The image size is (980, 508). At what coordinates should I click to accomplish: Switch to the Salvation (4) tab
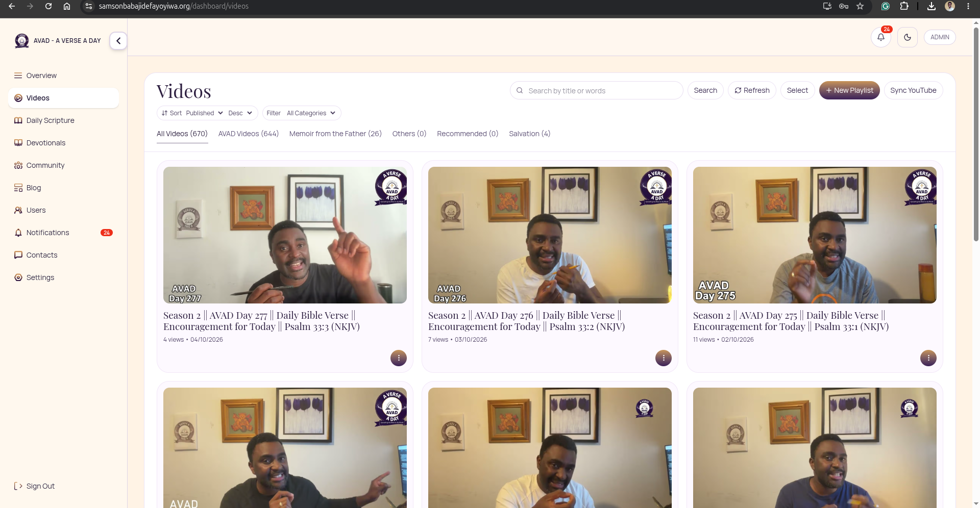[529, 134]
